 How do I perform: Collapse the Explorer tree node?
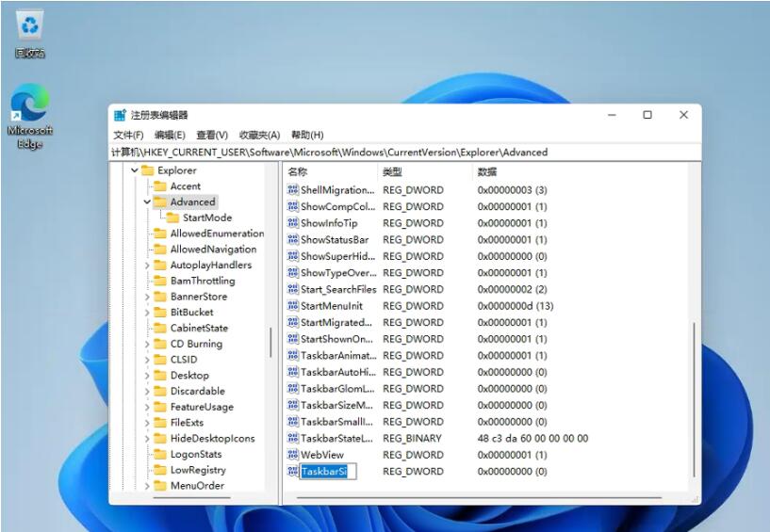pos(135,170)
